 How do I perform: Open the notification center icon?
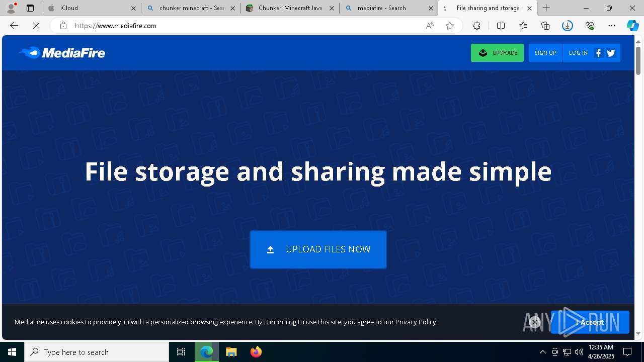click(x=627, y=352)
